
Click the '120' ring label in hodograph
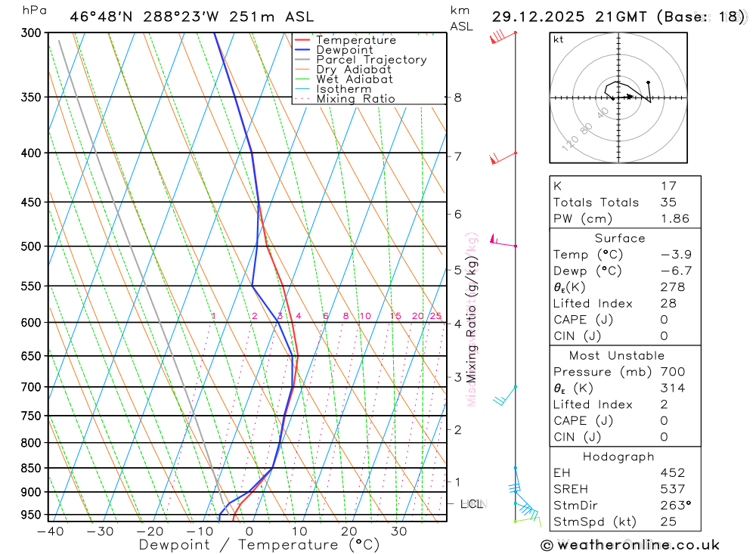570,143
